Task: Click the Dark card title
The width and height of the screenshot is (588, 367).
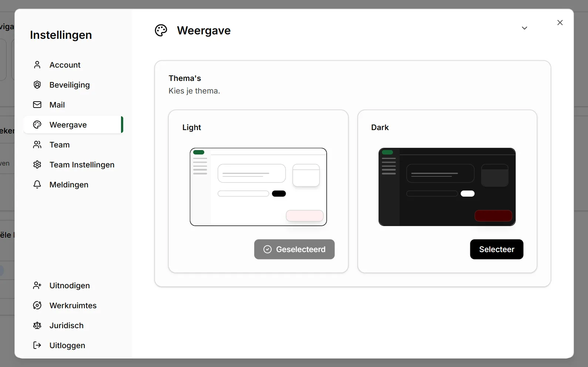Action: [380, 127]
